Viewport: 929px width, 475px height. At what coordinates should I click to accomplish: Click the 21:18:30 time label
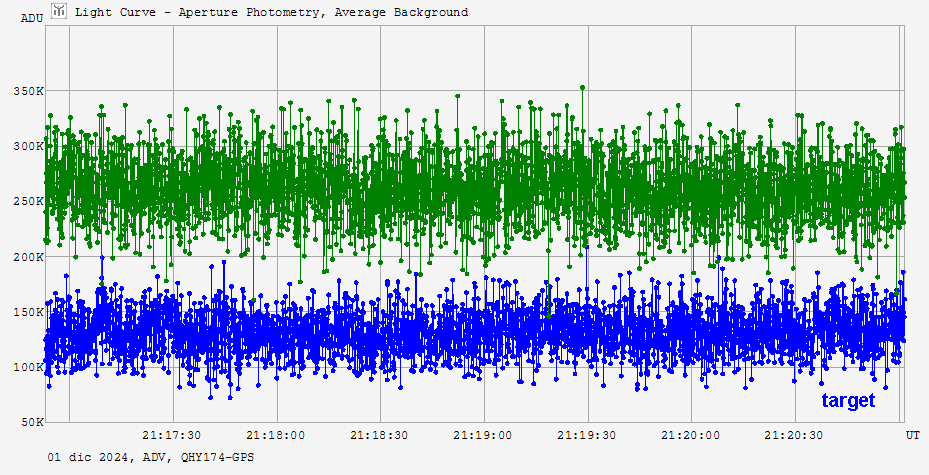coord(379,435)
